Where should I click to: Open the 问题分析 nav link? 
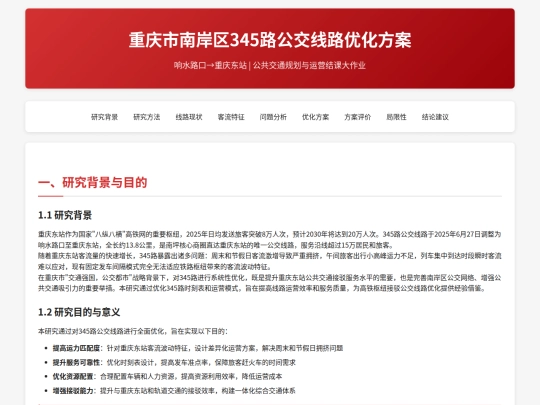273,117
